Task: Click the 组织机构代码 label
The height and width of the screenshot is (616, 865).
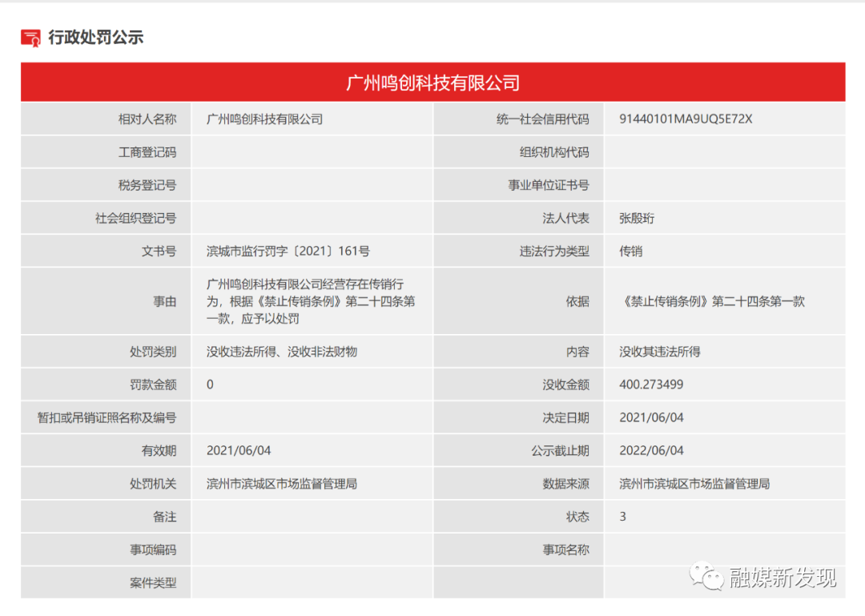Action: (x=554, y=152)
